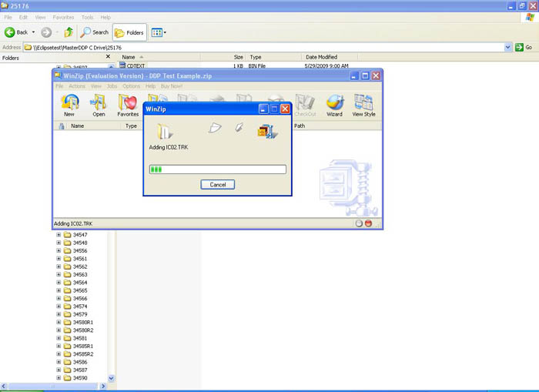Open Explorer Favorites menu
The height and width of the screenshot is (392, 539).
63,17
